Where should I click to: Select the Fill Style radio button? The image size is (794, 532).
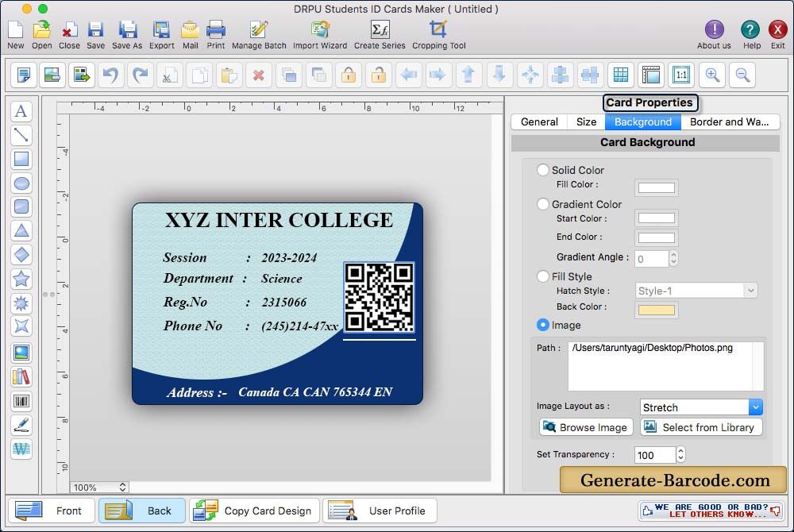[543, 276]
